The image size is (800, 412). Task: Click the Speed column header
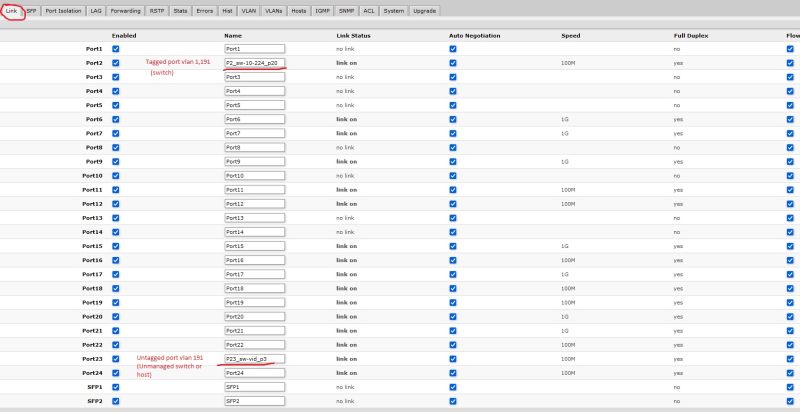click(x=570, y=36)
